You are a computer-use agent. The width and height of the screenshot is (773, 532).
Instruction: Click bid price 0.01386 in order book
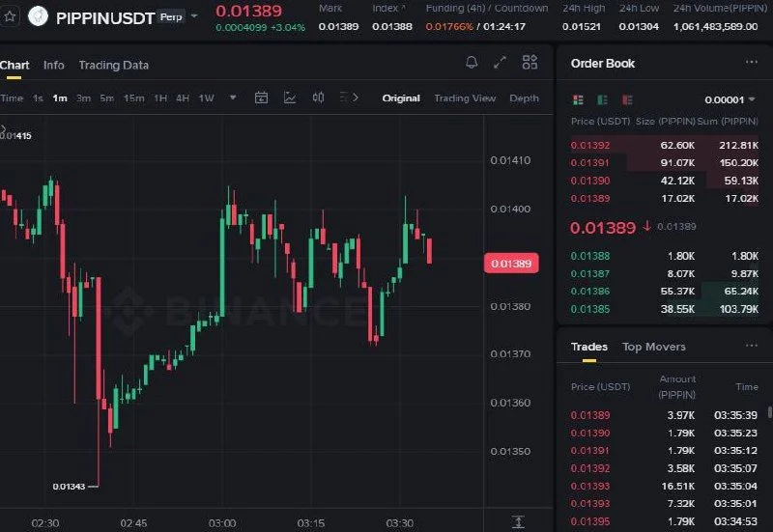[x=590, y=292]
